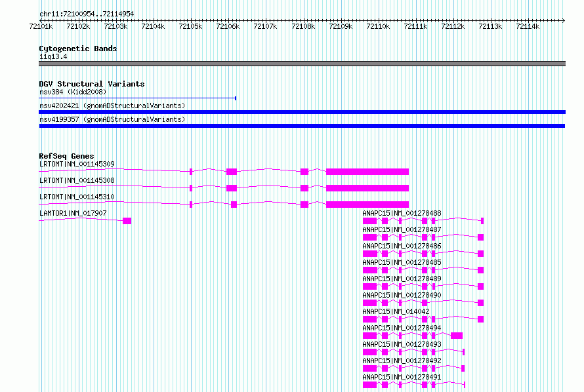Select the ANAPC15|NM_001278494 transcript label

point(402,328)
